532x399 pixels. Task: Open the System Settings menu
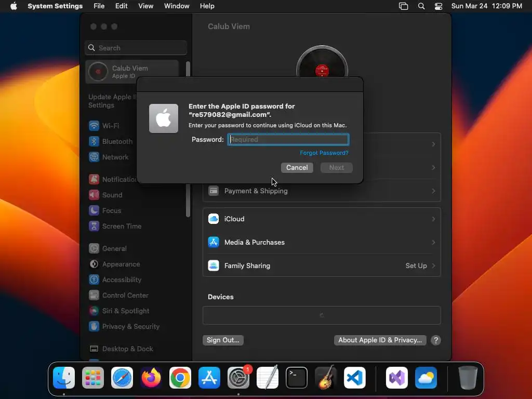(55, 6)
